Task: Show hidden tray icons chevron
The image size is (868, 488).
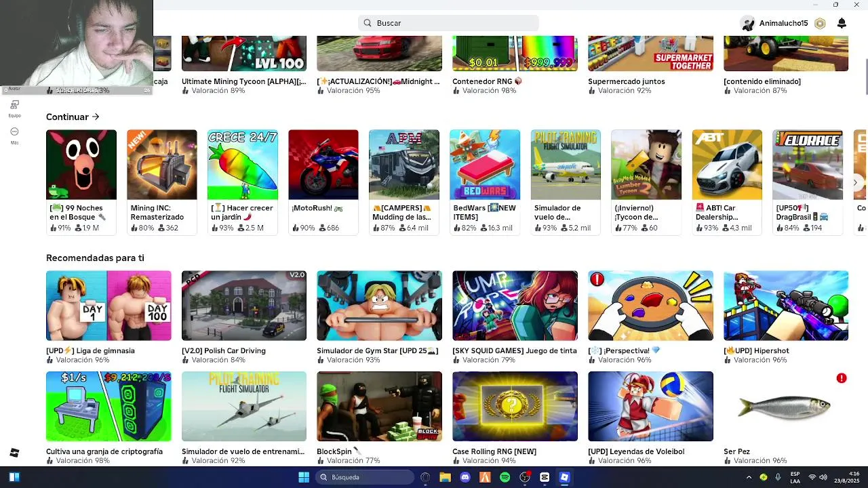Action: 749,477
